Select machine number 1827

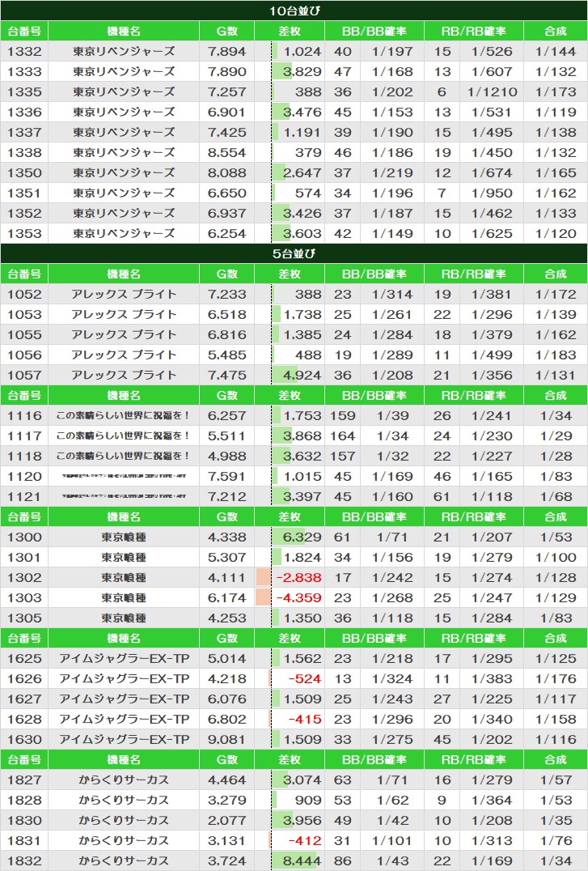(x=24, y=780)
